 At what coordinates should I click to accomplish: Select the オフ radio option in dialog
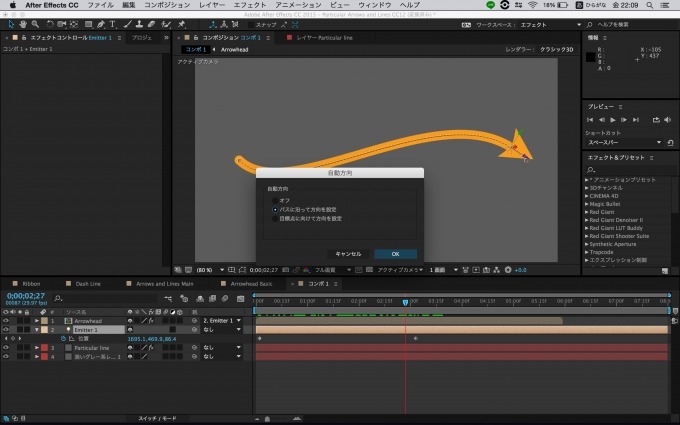pos(275,200)
